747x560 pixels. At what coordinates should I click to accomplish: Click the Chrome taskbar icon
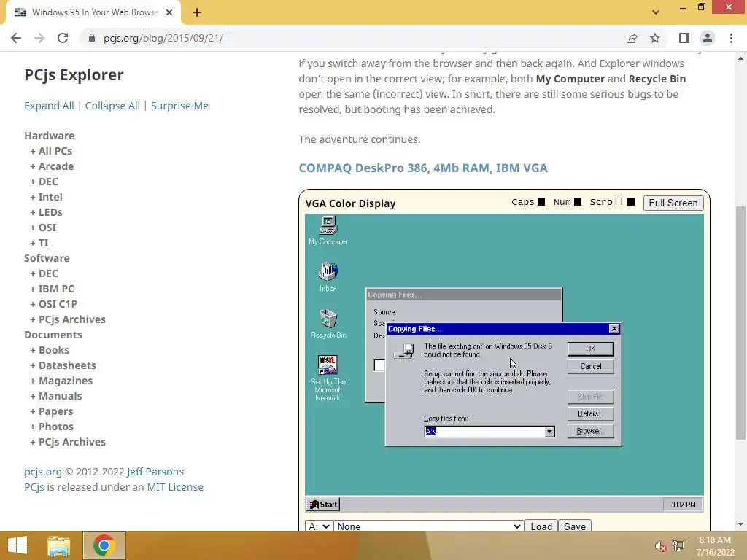[x=104, y=545]
